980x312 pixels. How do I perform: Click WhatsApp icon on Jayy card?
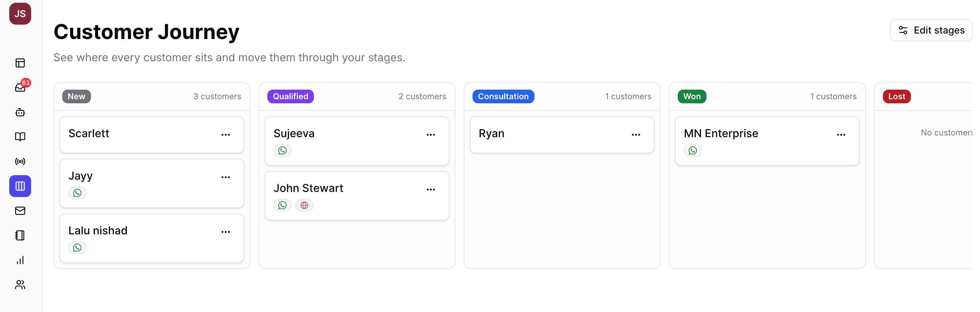click(77, 193)
